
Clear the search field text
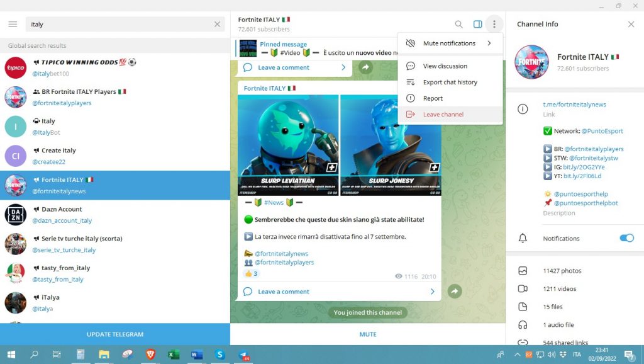pyautogui.click(x=217, y=25)
